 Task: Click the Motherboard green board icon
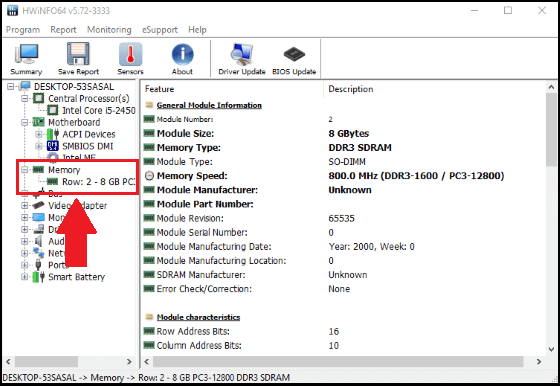point(39,122)
